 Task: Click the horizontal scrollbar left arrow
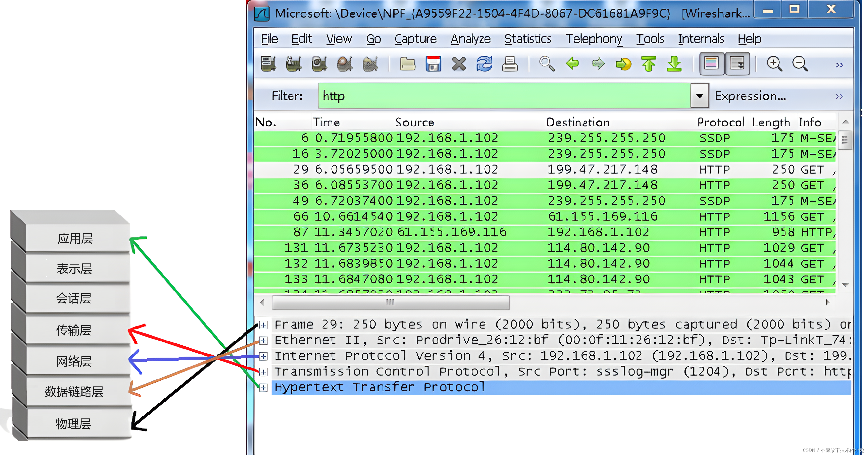262,302
